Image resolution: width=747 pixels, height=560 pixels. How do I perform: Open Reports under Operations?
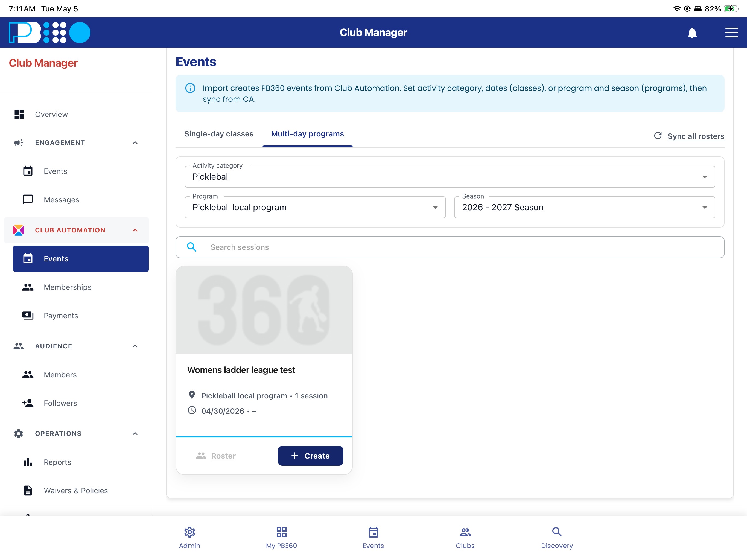[x=81, y=462]
